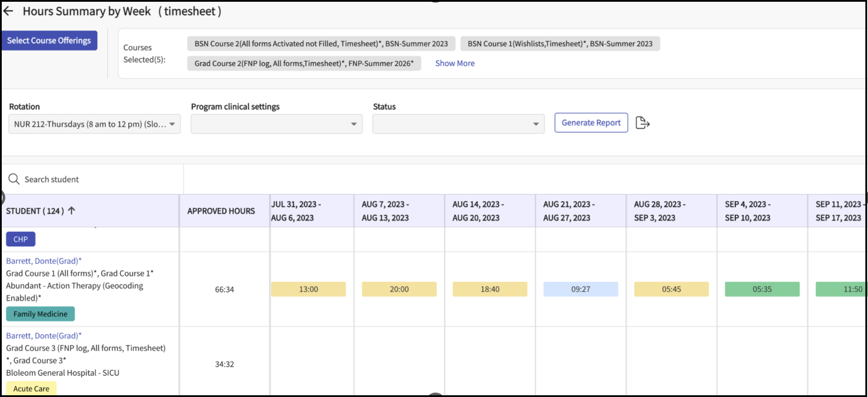Screen dimensions: 868x397
Task: Click the Family Medicine tag
Action: tap(40, 314)
